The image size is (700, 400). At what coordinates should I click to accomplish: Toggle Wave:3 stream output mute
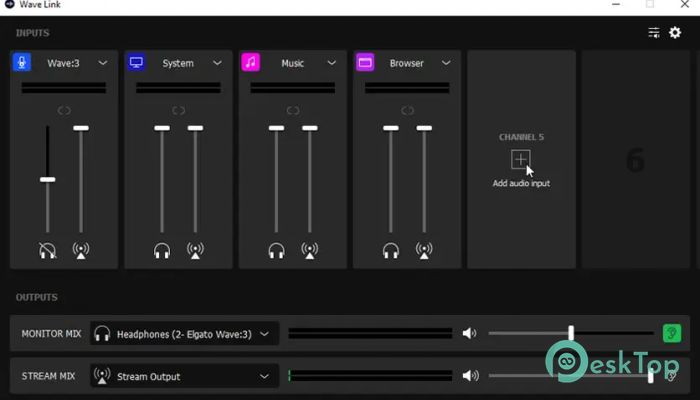point(81,250)
